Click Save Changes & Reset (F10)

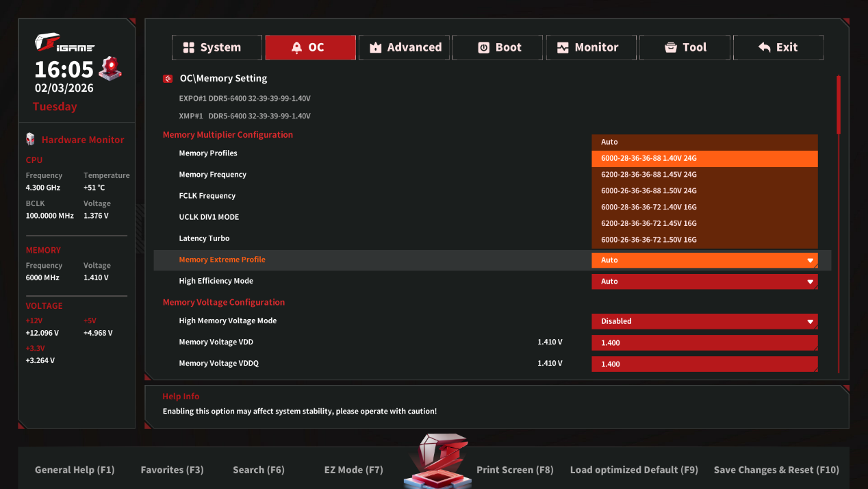[x=776, y=470]
